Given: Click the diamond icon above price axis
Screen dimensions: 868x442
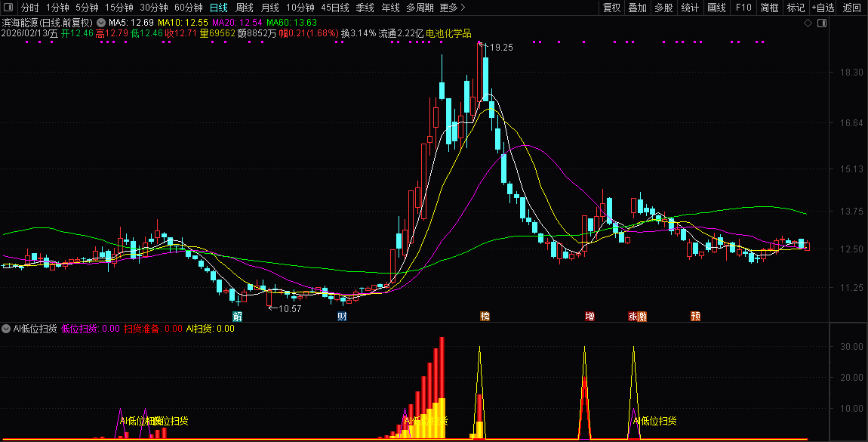Looking at the screenshot, I should pos(808,23).
